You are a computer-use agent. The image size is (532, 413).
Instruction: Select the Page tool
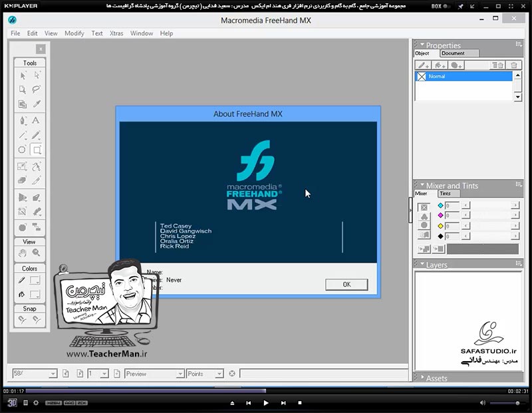click(x=23, y=90)
